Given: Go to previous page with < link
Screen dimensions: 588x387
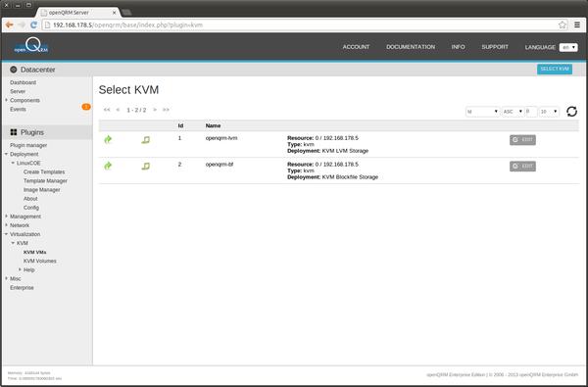Looking at the screenshot, I should (x=119, y=110).
